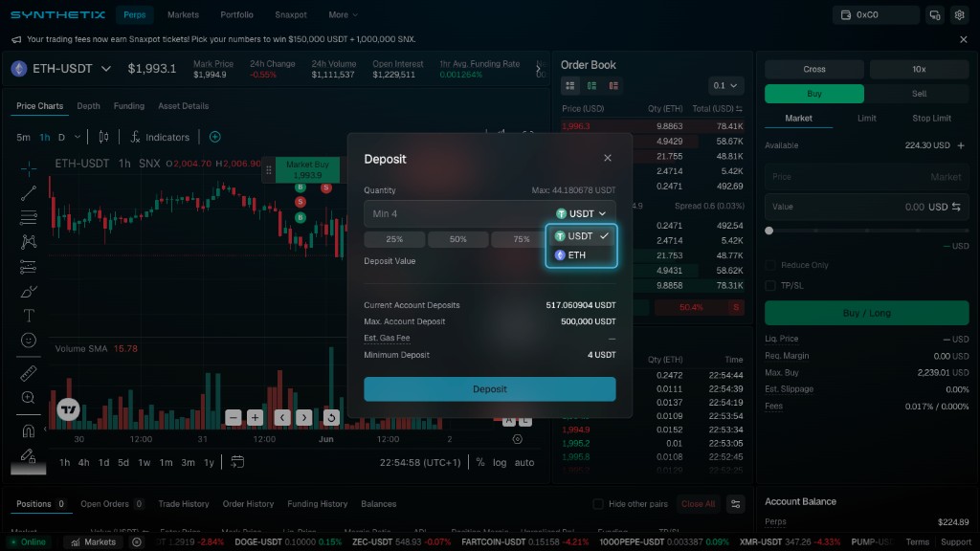Click the add comparison plus icon

(215, 137)
